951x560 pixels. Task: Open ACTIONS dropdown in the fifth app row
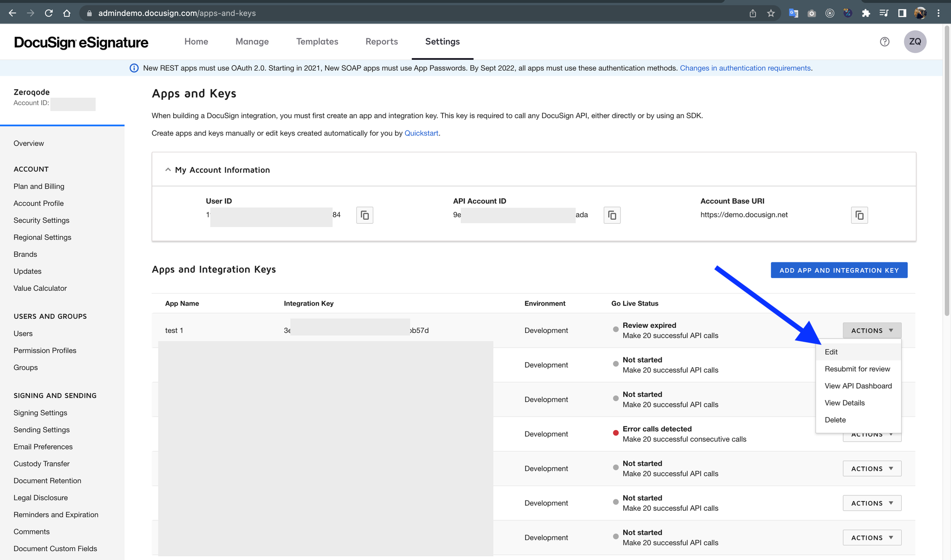(x=872, y=469)
